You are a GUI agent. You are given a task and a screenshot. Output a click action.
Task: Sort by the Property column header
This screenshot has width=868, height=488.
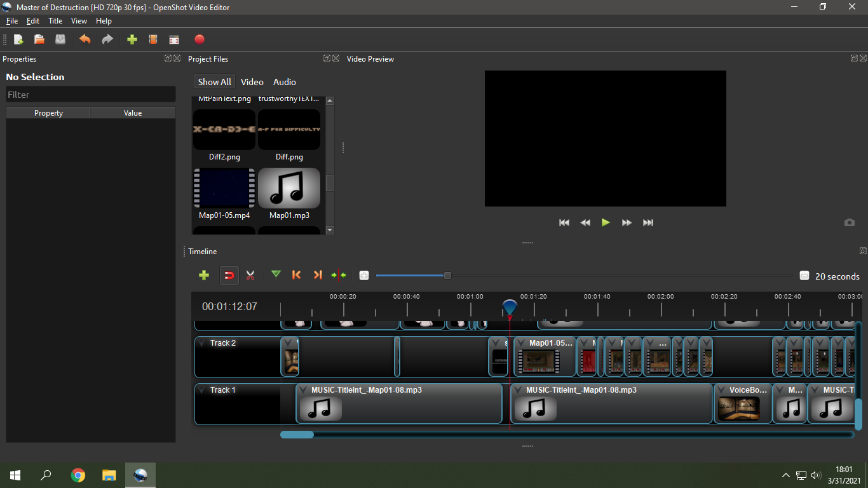coord(48,113)
